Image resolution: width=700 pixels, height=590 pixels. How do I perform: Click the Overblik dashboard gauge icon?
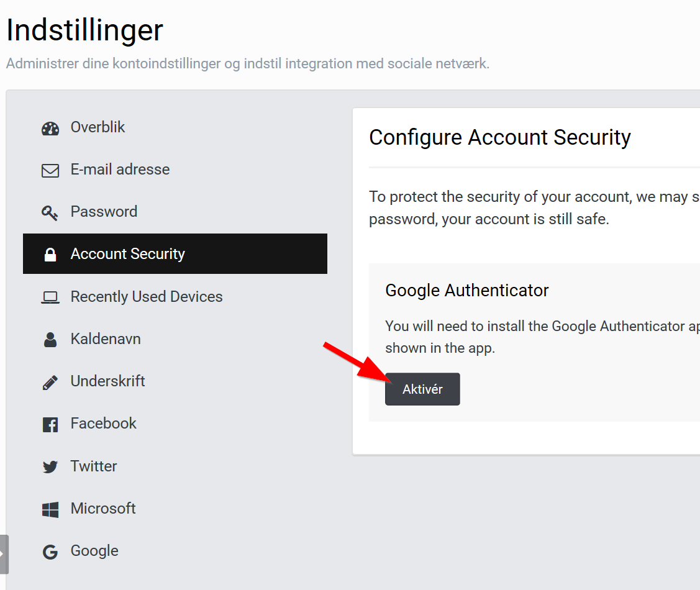[x=50, y=128]
